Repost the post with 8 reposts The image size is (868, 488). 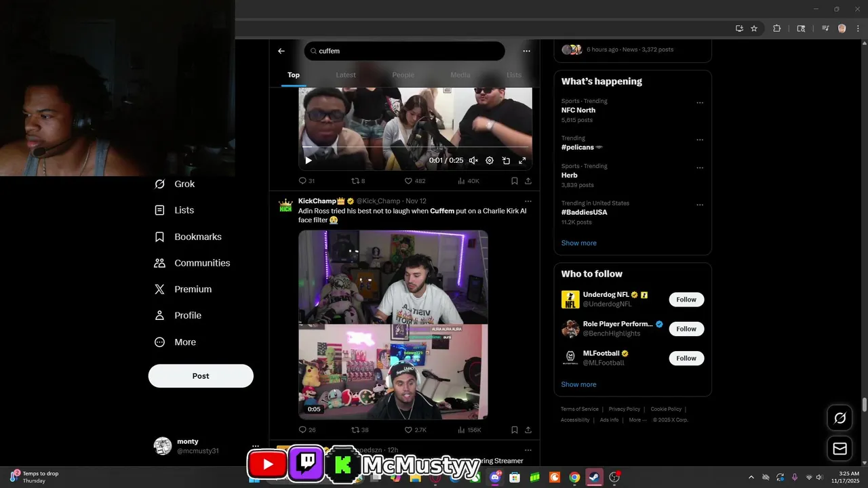click(x=358, y=181)
